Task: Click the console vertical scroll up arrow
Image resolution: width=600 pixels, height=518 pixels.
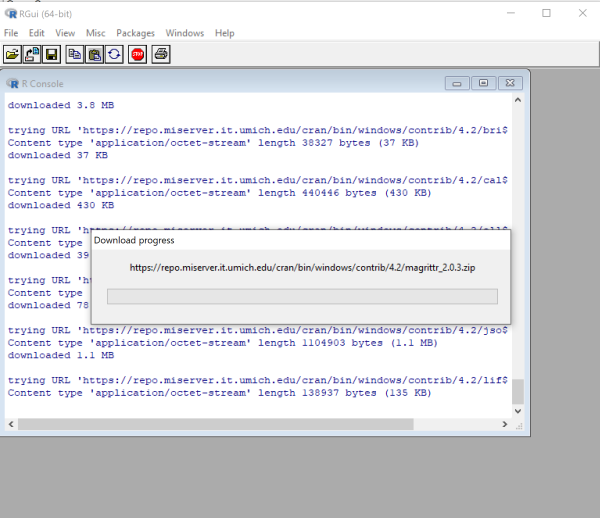Action: pyautogui.click(x=518, y=100)
